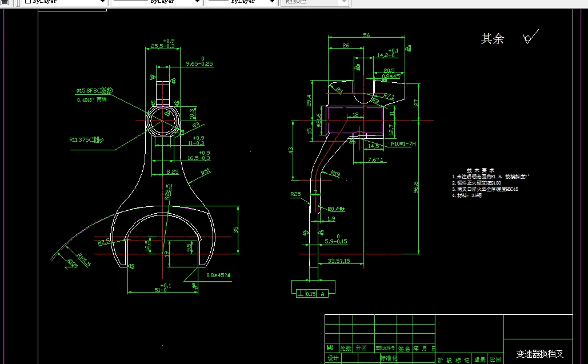
Task: Select the 分区 cell in the title block
Action: coord(362,349)
